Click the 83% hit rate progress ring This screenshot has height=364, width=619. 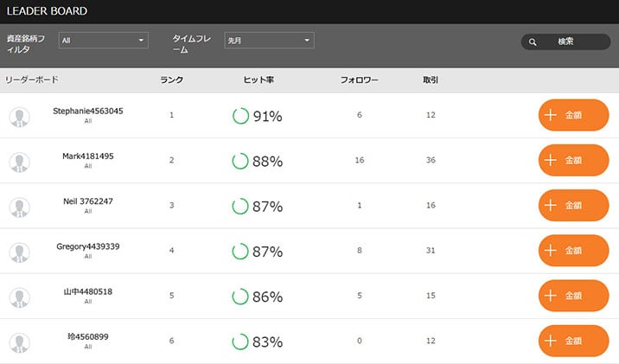tap(240, 342)
